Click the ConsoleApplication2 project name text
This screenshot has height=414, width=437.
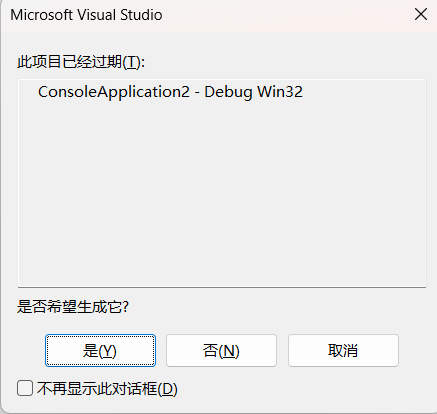114,92
